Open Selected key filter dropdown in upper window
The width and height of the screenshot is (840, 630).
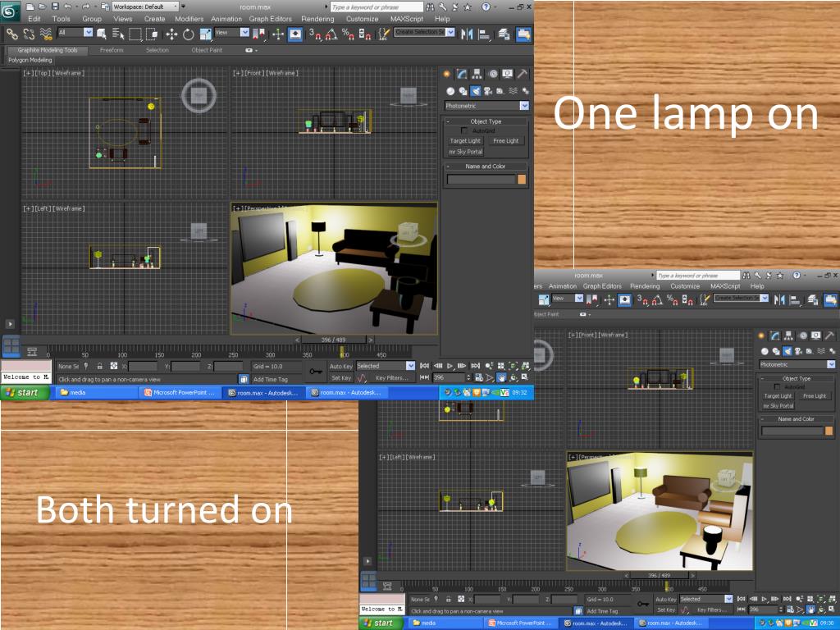[386, 366]
